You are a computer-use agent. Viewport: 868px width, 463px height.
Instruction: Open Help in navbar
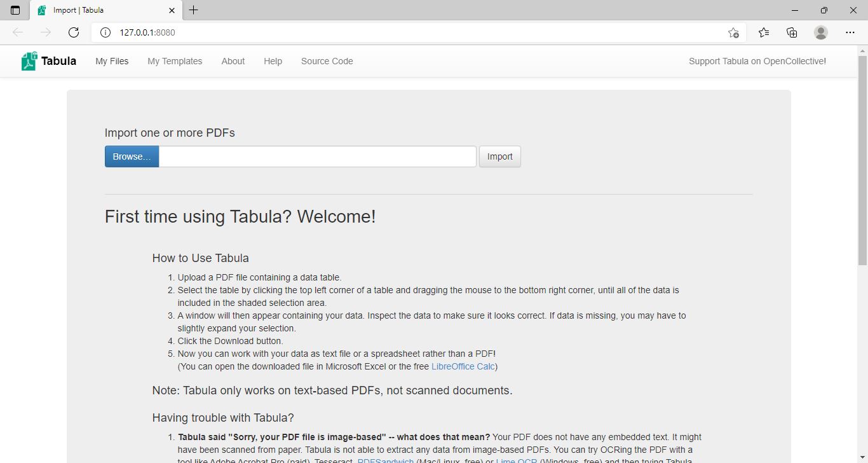[273, 61]
